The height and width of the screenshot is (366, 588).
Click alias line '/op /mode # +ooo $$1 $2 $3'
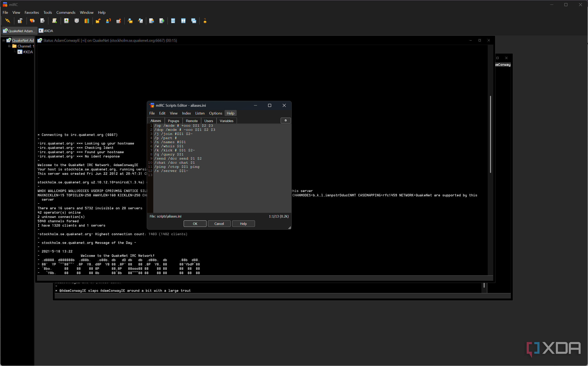click(x=184, y=125)
